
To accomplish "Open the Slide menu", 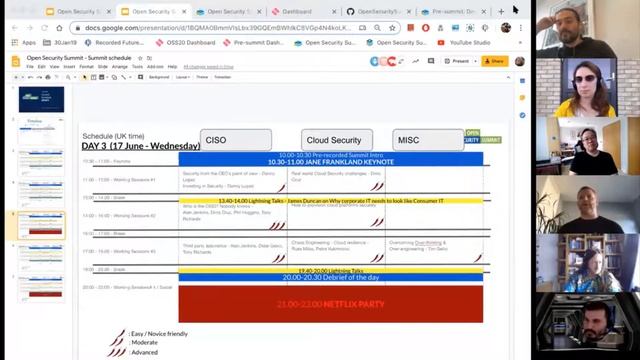I will pyautogui.click(x=103, y=67).
